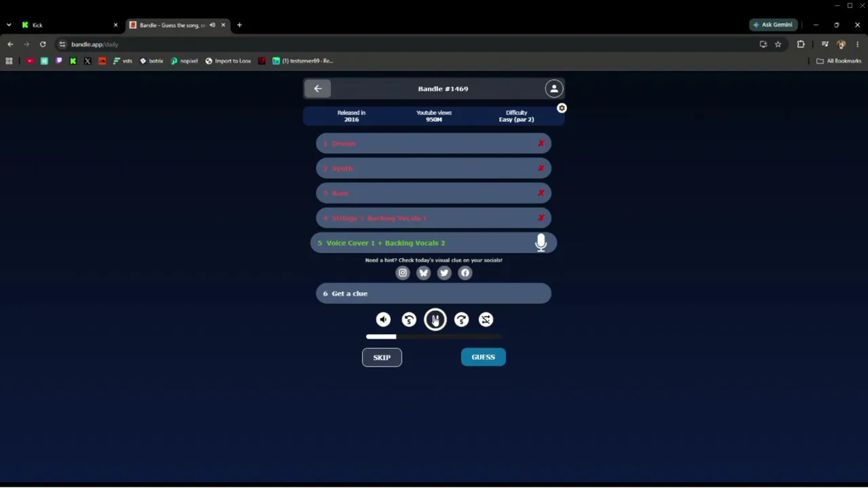Image resolution: width=868 pixels, height=488 pixels.
Task: Open the Chrome profile avatar
Action: pos(842,44)
